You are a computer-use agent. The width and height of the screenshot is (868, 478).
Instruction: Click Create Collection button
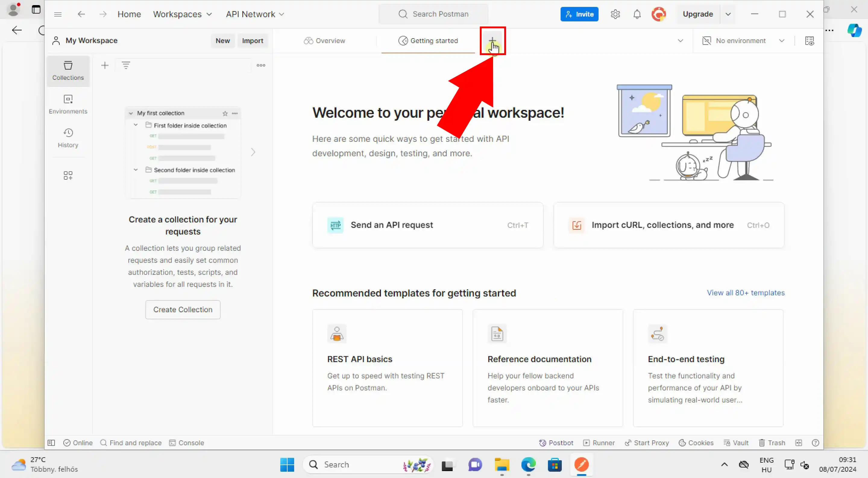pos(183,309)
